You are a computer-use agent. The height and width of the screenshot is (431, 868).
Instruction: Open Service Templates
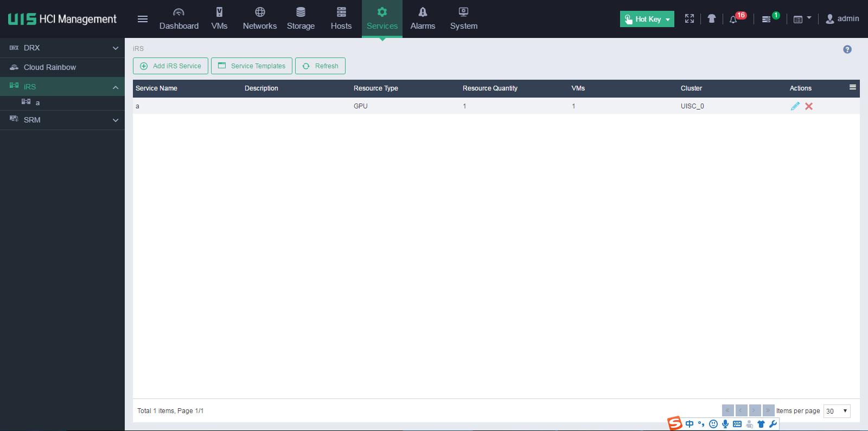click(252, 66)
